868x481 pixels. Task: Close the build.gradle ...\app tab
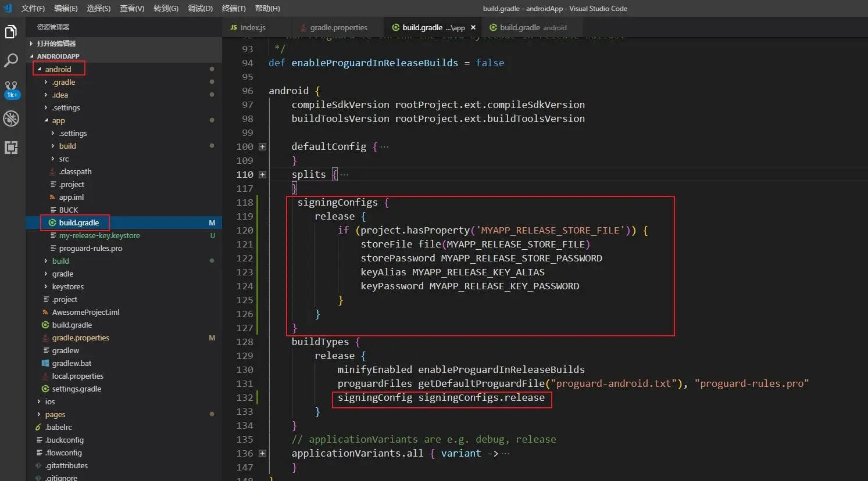[x=473, y=27]
